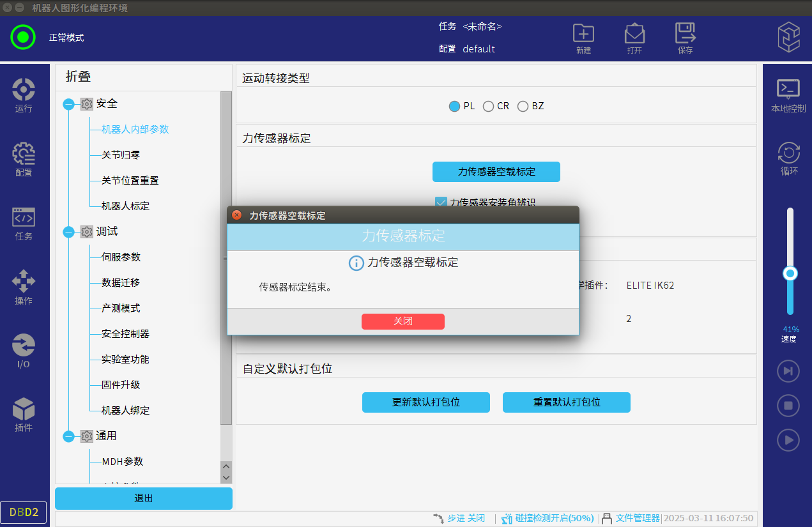Open the 插件 (Plugin) cube icon

[24, 414]
